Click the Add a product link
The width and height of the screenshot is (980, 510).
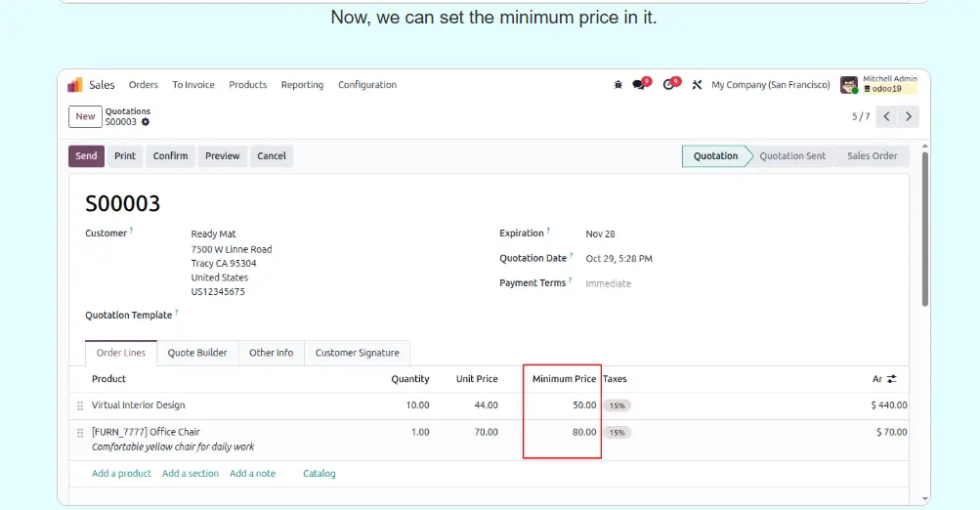pyautogui.click(x=121, y=474)
